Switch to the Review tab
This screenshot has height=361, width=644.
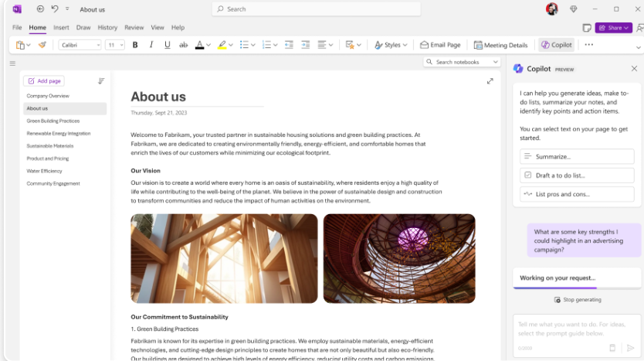(134, 28)
